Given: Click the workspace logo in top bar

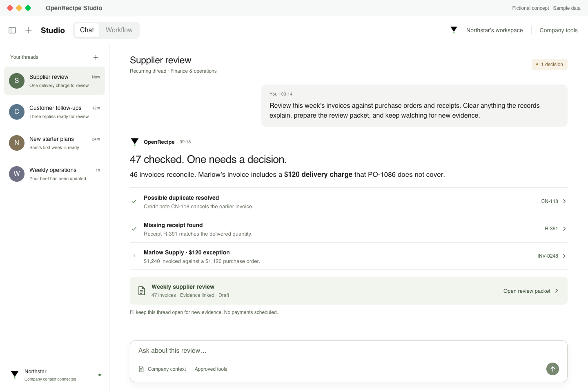Looking at the screenshot, I should click(x=454, y=30).
